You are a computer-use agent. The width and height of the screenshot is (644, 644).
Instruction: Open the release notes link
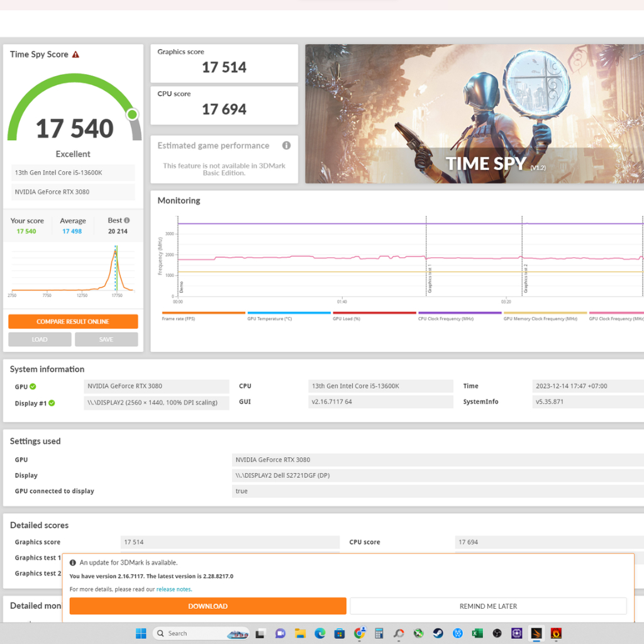click(174, 589)
